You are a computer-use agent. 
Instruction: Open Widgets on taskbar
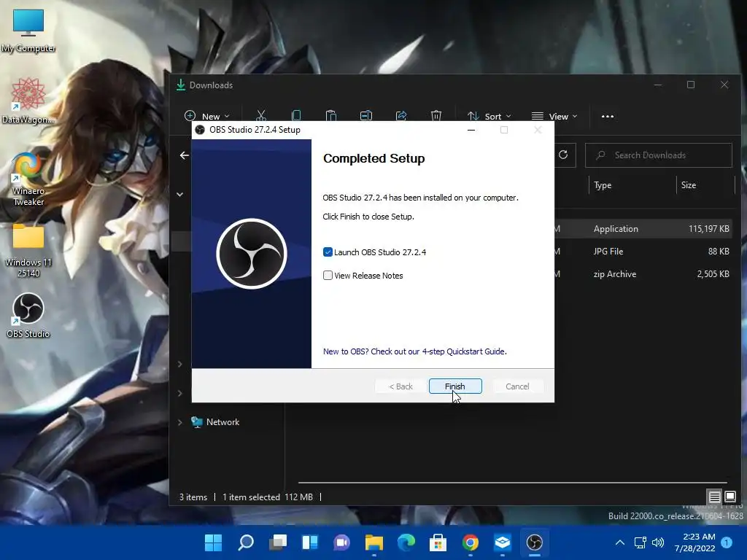click(309, 542)
